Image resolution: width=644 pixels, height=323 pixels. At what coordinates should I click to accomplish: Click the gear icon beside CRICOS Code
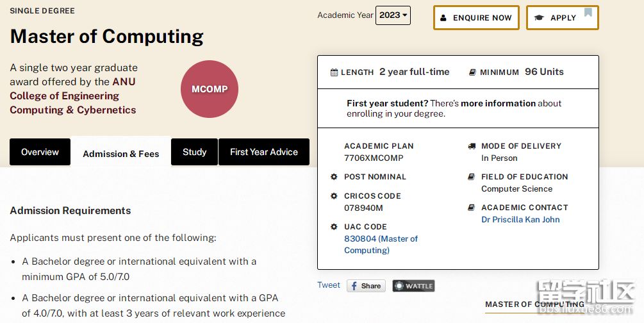[334, 196]
